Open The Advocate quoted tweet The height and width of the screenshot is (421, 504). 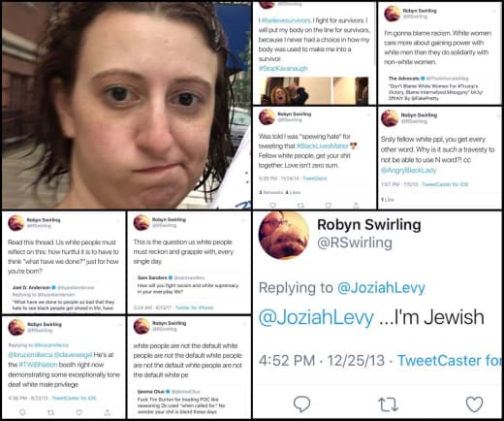(x=439, y=88)
